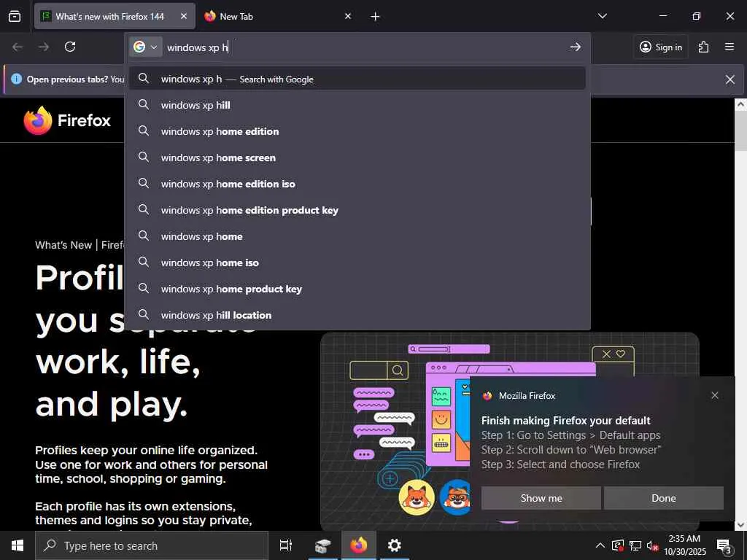Open the Google search engine selector
The height and width of the screenshot is (560, 747).
click(145, 47)
